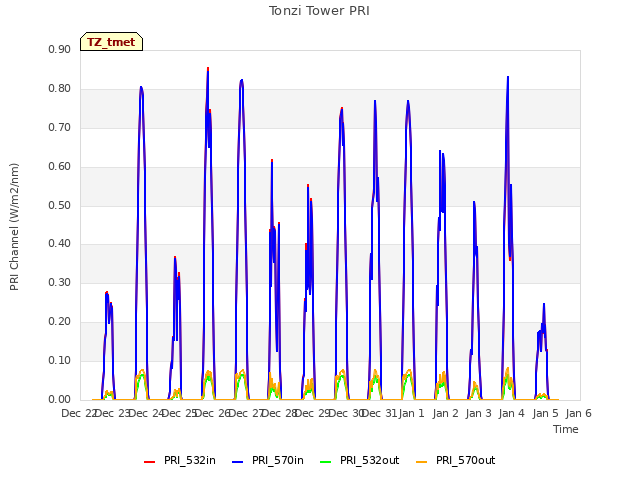Click the 0.40 y-axis tick label
640x480 pixels.
60,244
